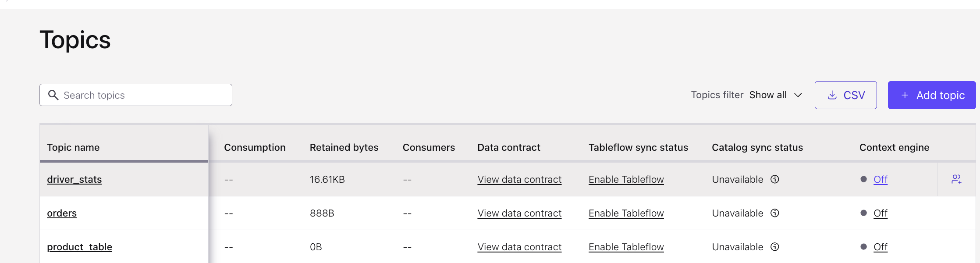Click info icon next to driver_stats Unavailable

click(x=775, y=179)
